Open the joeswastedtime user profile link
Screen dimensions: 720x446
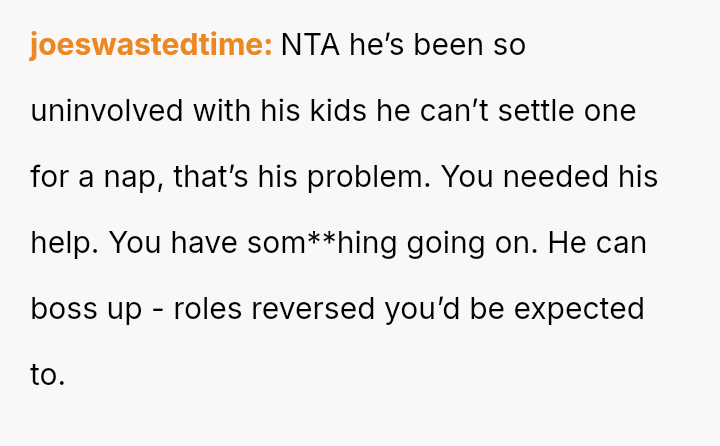[151, 46]
